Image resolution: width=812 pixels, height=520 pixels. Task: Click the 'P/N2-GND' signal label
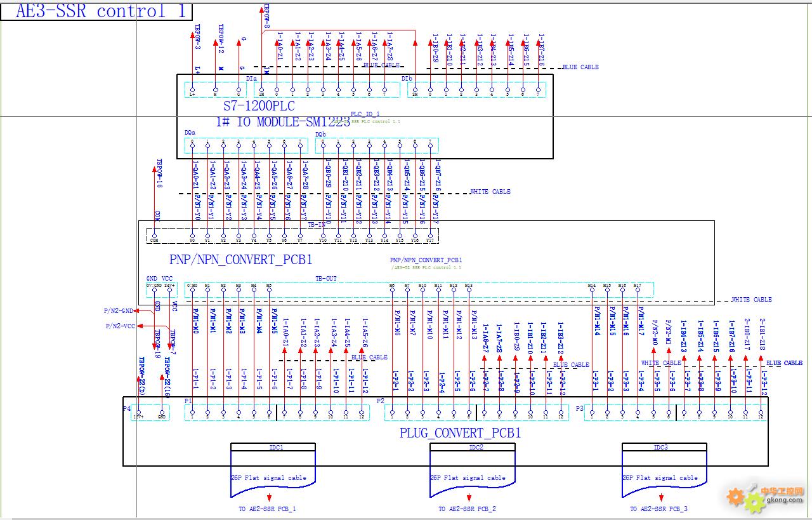coord(119,311)
